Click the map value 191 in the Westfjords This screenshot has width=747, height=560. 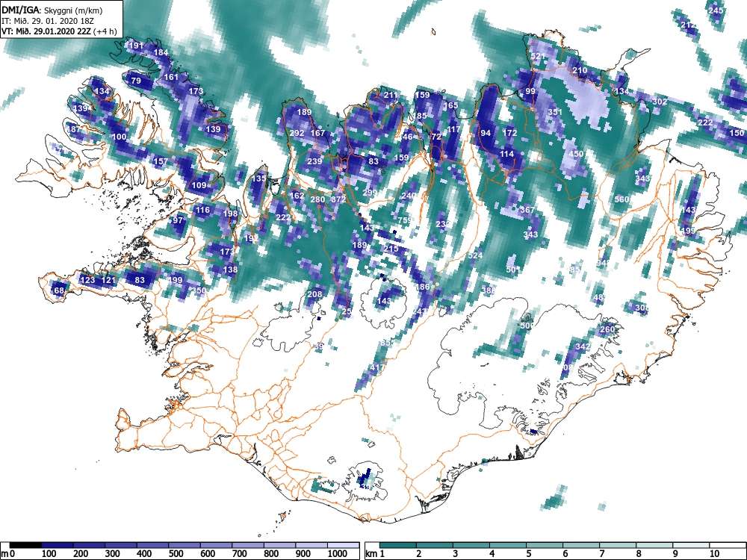(x=136, y=46)
